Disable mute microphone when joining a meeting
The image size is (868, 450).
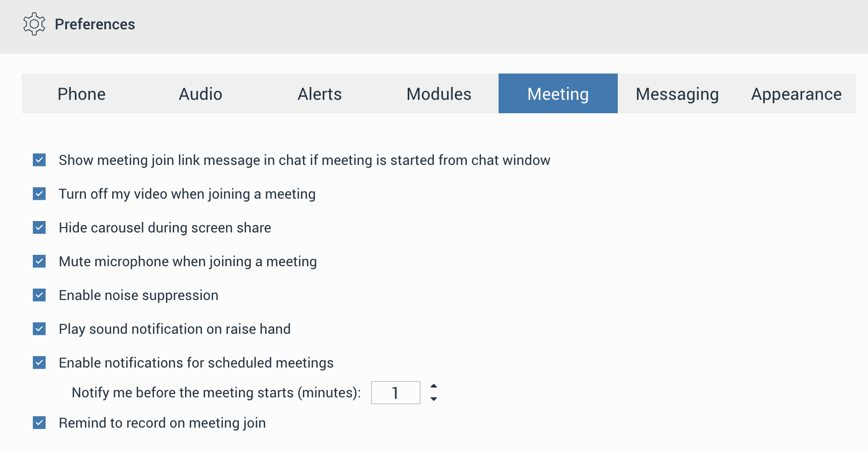pos(39,261)
